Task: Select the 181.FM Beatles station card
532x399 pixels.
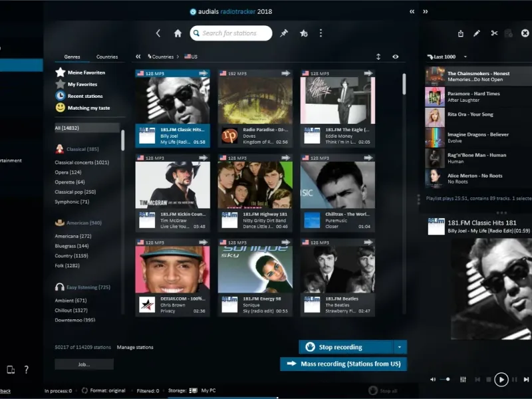Action: point(338,277)
